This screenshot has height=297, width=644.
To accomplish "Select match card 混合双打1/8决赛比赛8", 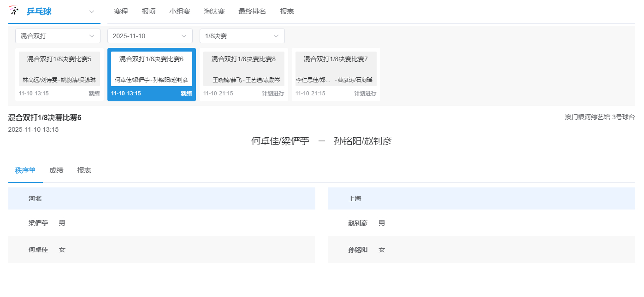I will point(243,74).
